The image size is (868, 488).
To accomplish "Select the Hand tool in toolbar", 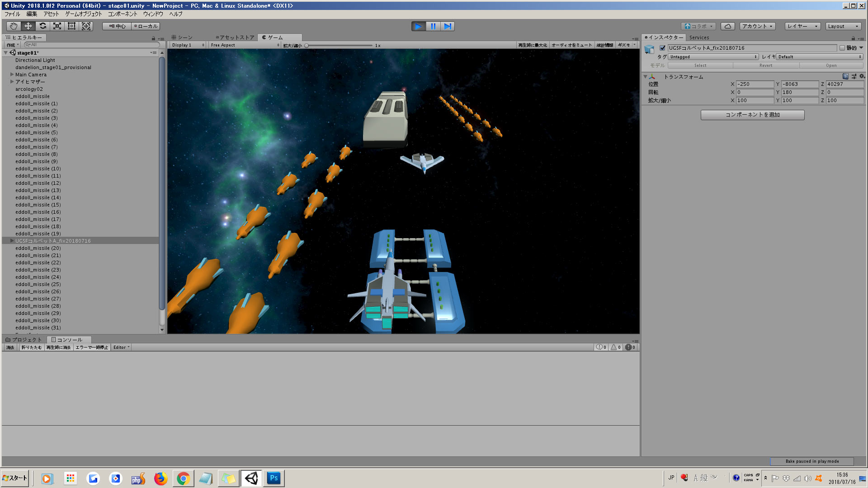I will pyautogui.click(x=14, y=26).
